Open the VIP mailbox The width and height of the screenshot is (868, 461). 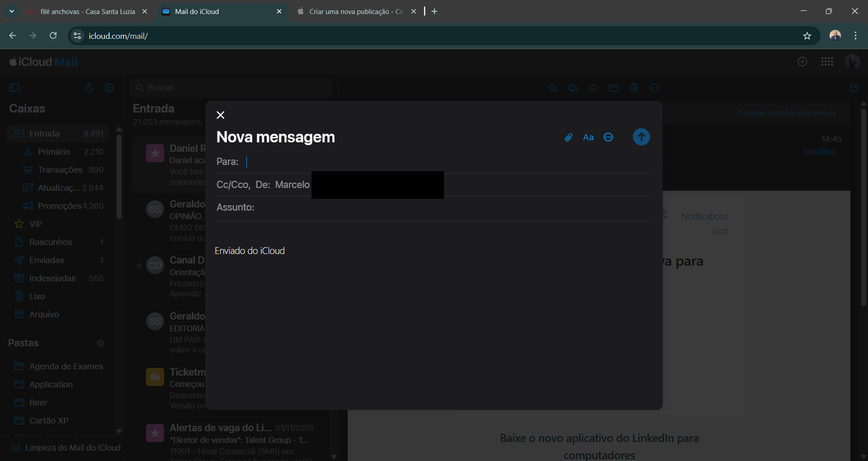tap(58, 224)
